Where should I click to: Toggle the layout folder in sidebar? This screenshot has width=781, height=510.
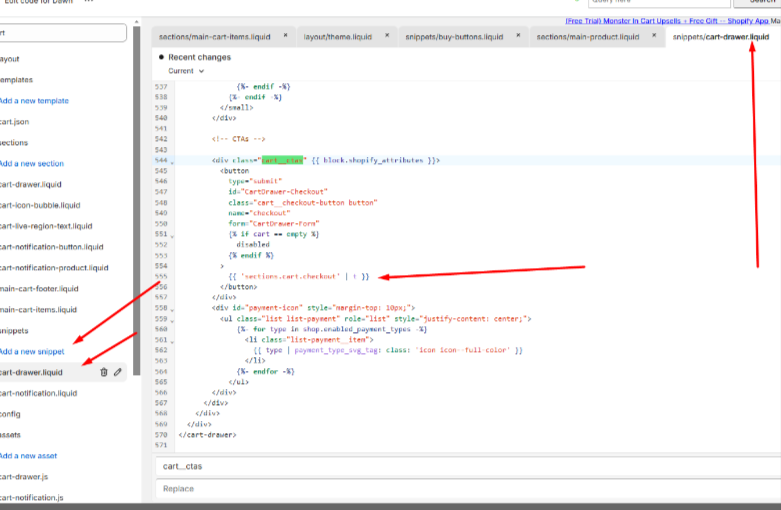(x=9, y=59)
